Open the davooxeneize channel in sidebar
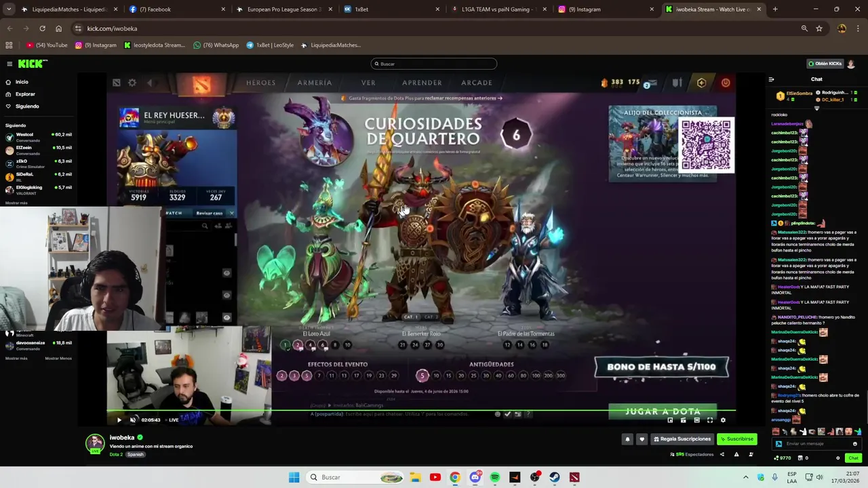The height and width of the screenshot is (488, 868). (x=38, y=345)
